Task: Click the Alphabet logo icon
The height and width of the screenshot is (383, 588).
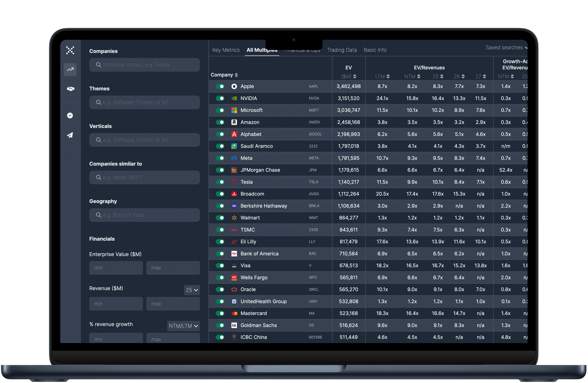Action: (234, 134)
